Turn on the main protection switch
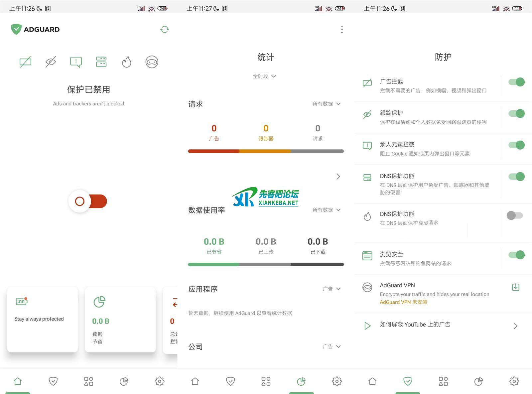 click(88, 201)
